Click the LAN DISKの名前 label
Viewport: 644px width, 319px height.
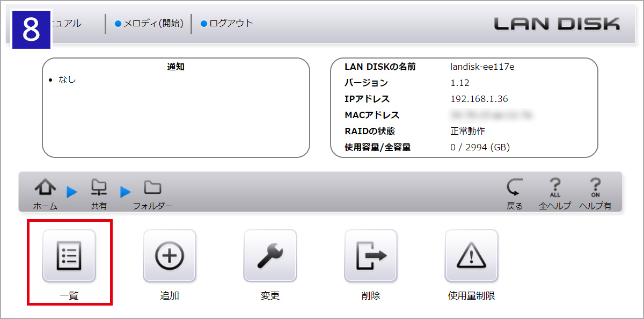pos(380,67)
